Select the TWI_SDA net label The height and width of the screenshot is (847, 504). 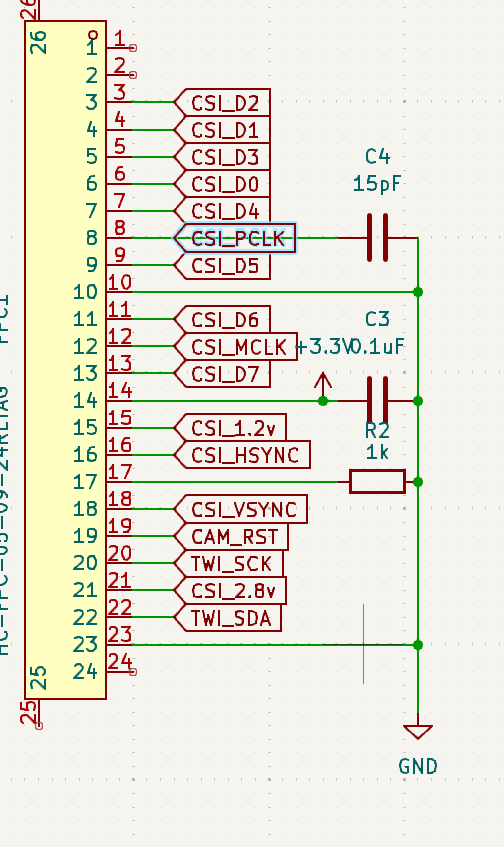[229, 617]
